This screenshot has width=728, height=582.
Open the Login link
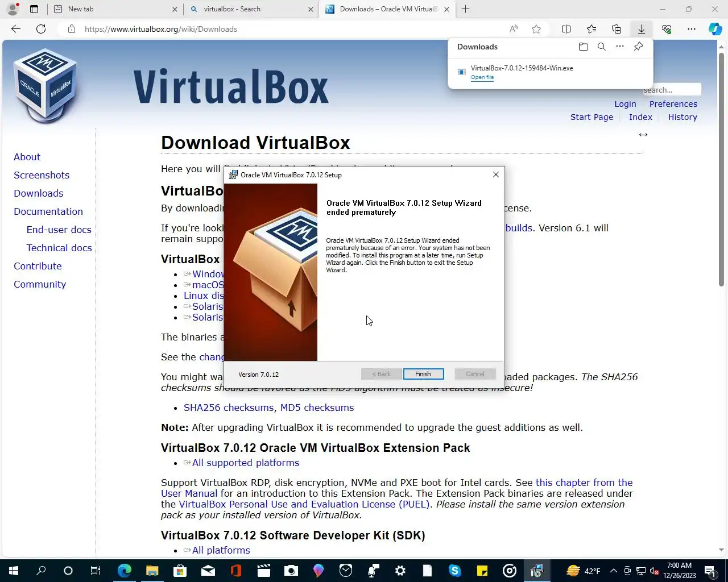coord(625,104)
